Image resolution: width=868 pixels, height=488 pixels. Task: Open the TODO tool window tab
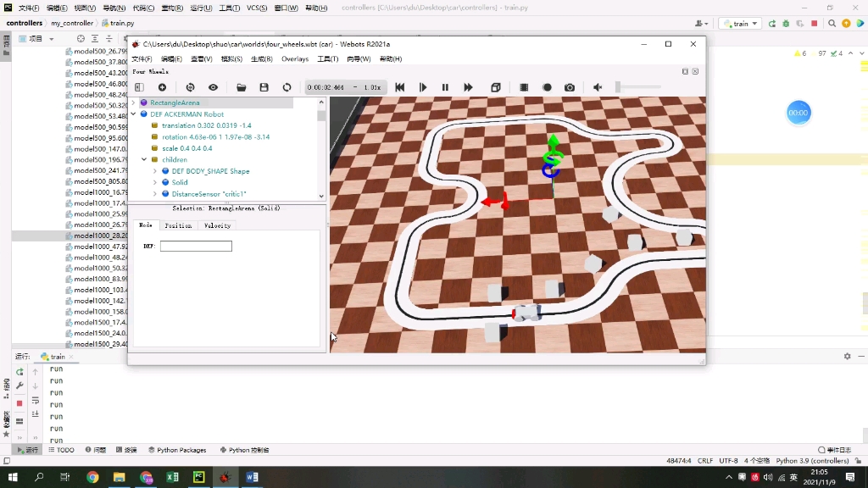(x=61, y=450)
